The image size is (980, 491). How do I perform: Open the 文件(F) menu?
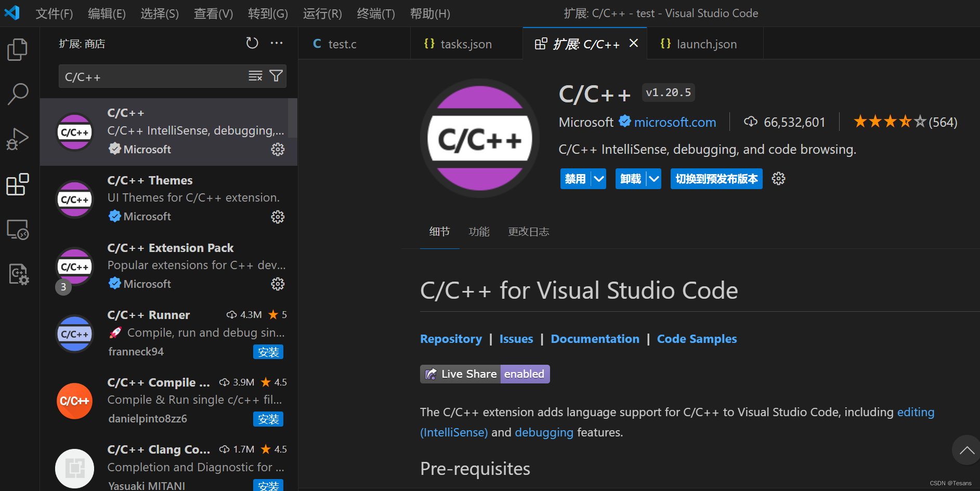[54, 14]
